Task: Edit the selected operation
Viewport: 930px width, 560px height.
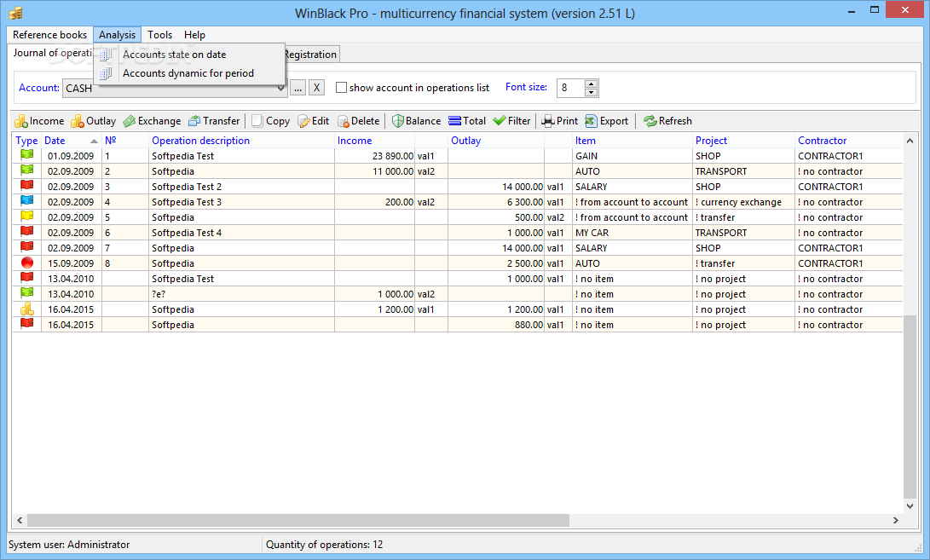Action: (x=313, y=121)
